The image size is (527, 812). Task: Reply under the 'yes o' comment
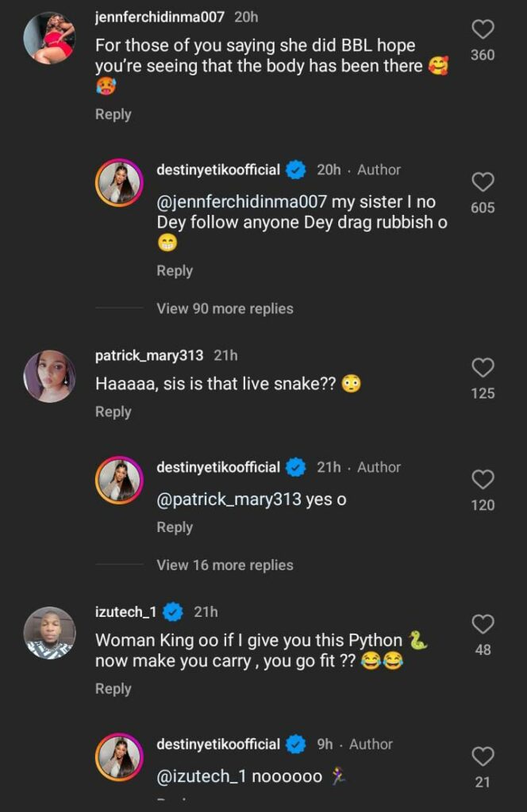[x=175, y=527]
